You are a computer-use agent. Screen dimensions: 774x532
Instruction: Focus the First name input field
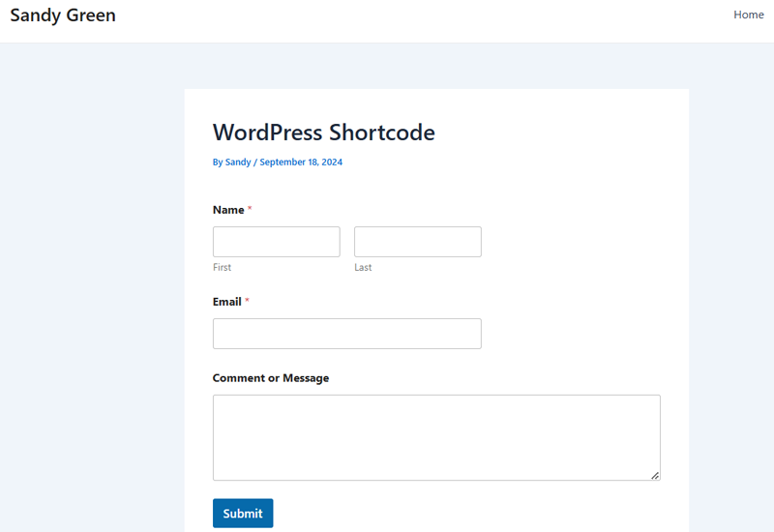[x=277, y=242]
